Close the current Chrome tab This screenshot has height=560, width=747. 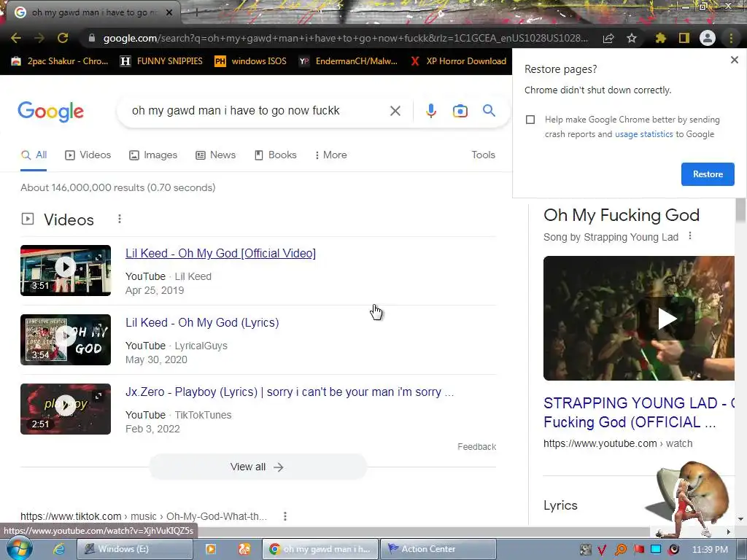pyautogui.click(x=169, y=12)
